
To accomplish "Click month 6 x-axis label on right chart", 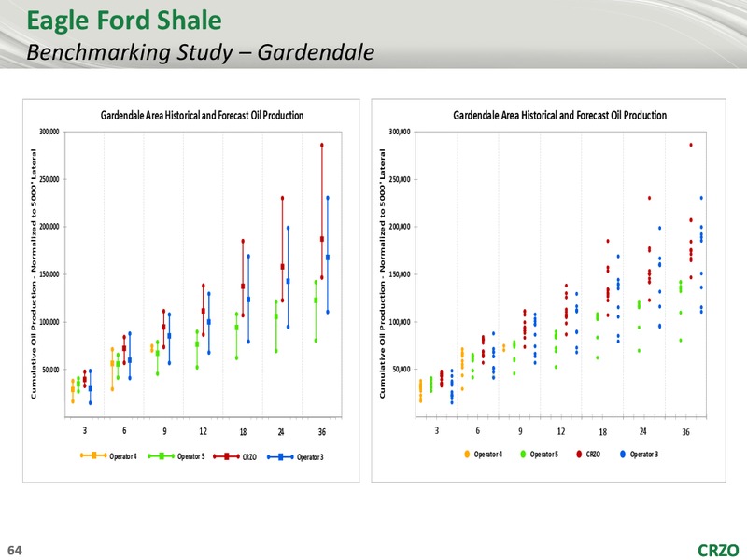I will tap(478, 430).
